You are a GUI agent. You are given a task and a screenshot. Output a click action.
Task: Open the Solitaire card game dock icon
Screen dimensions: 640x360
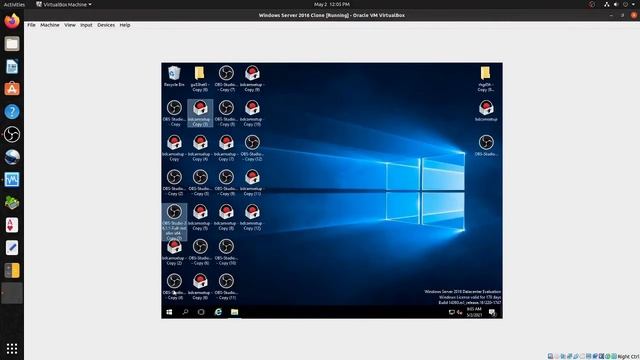coord(12,225)
